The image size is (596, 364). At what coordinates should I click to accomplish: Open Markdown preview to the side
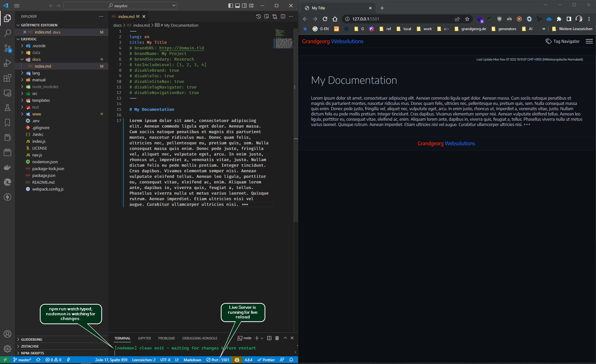point(267,16)
